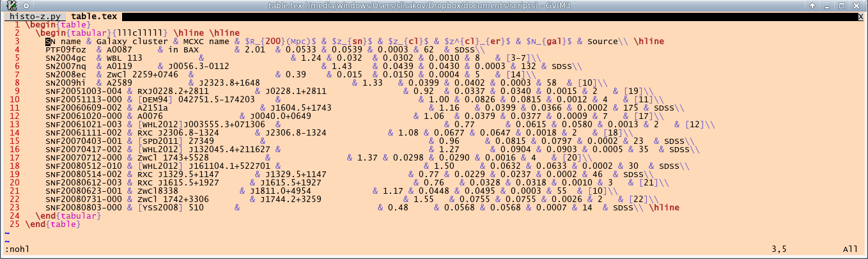Viewport: 868px width, 259px height.
Task: Click the sticky pin icon in title bar
Action: [x=24, y=6]
